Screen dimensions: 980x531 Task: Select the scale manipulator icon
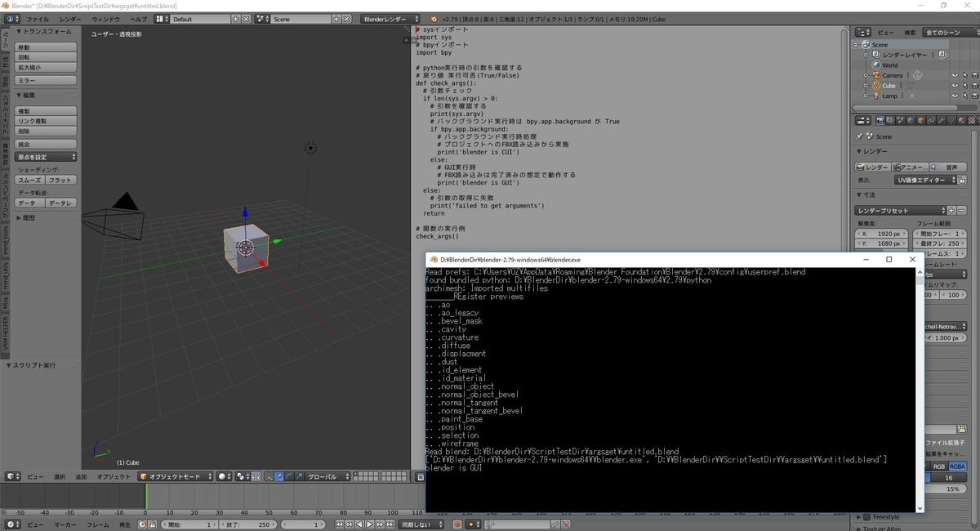[298, 476]
